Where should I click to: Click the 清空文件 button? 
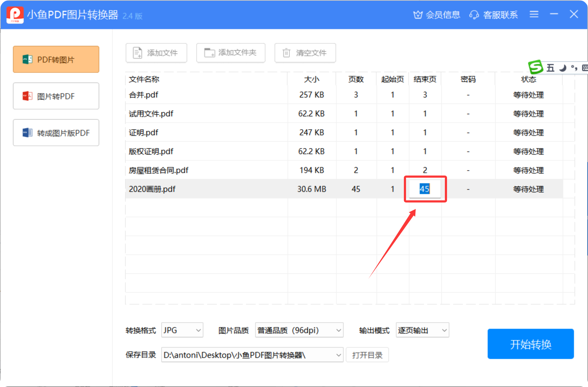(x=305, y=53)
